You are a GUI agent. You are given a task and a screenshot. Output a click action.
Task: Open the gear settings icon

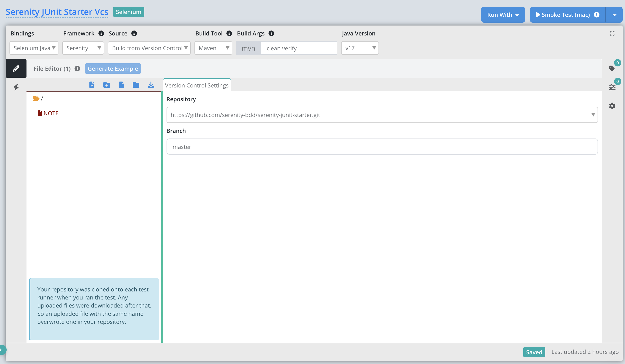(x=612, y=106)
